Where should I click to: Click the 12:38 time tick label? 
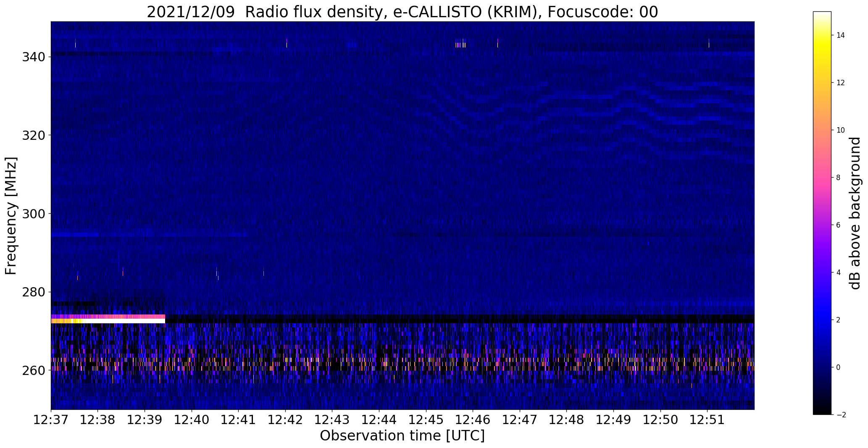point(98,420)
